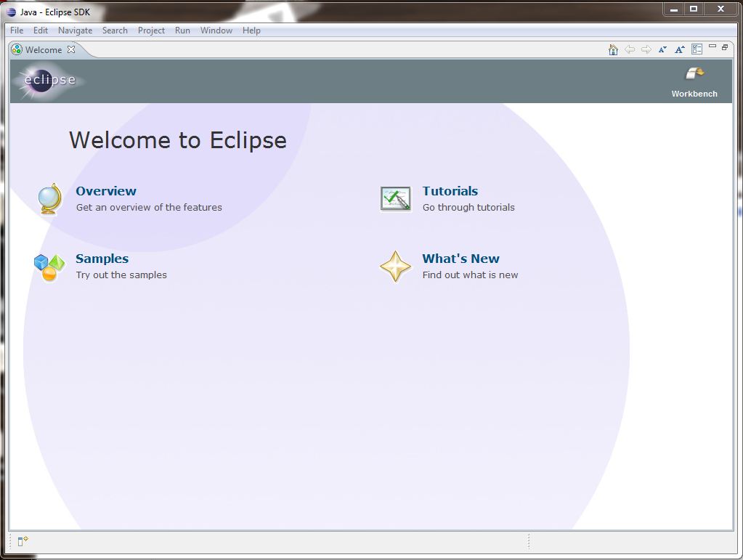Click the Welcome tab's colored icon
The width and height of the screenshot is (743, 560).
click(17, 49)
